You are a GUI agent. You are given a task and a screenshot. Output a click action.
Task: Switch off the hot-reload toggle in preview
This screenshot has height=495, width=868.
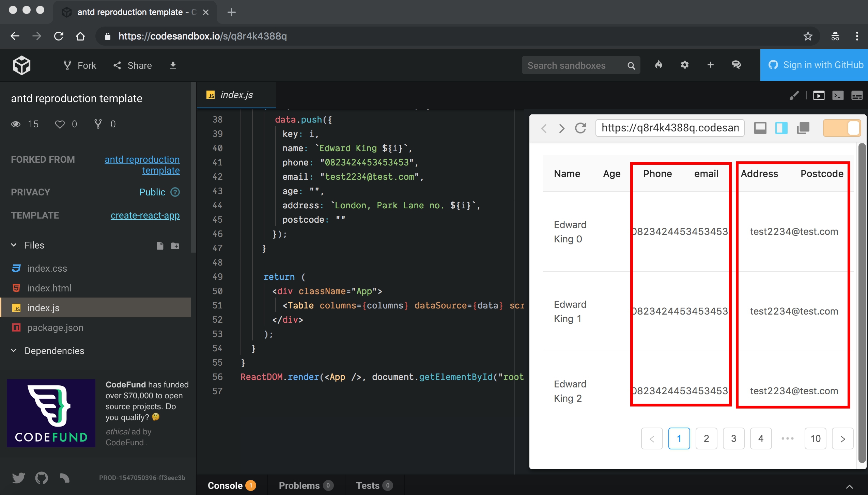[x=842, y=128]
